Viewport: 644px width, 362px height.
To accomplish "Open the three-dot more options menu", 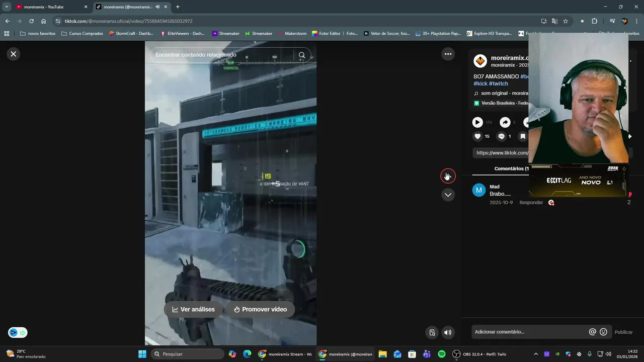I will click(x=448, y=54).
